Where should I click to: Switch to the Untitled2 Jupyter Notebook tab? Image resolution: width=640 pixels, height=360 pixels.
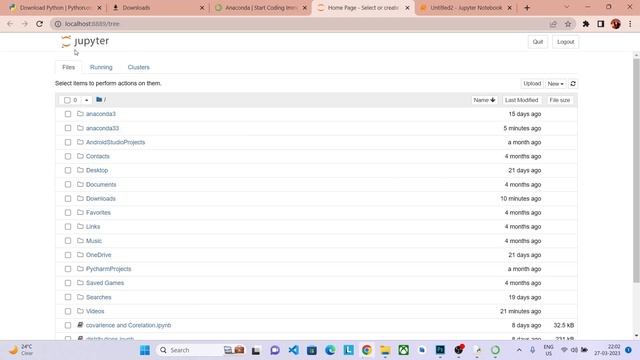tap(466, 8)
